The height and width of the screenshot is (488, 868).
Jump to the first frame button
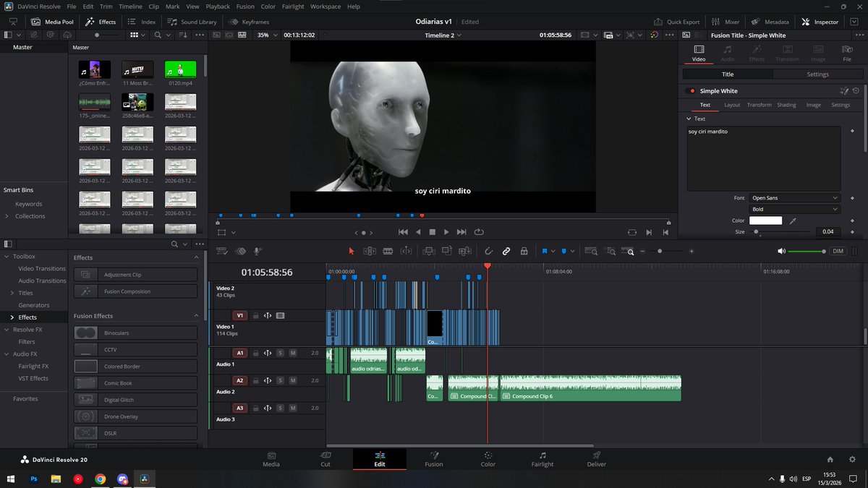click(x=403, y=232)
